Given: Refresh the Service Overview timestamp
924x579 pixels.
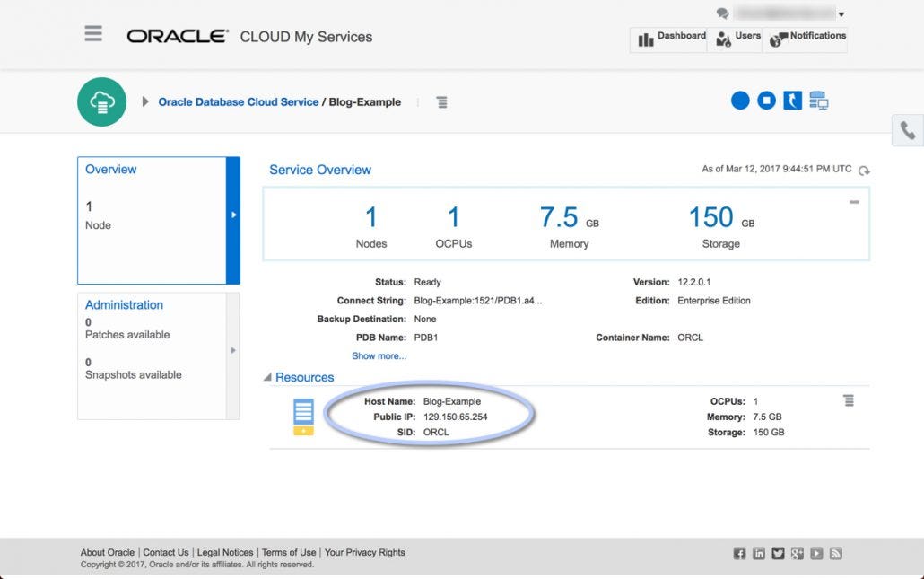Looking at the screenshot, I should (864, 171).
